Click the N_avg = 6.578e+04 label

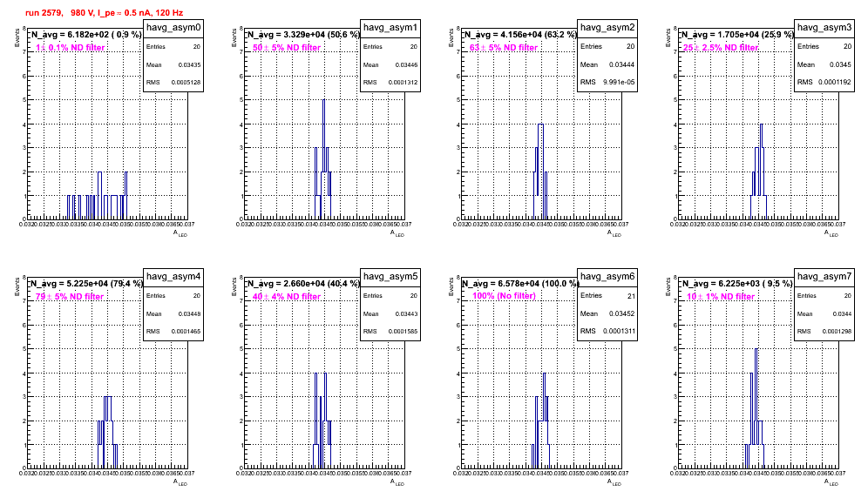point(519,283)
